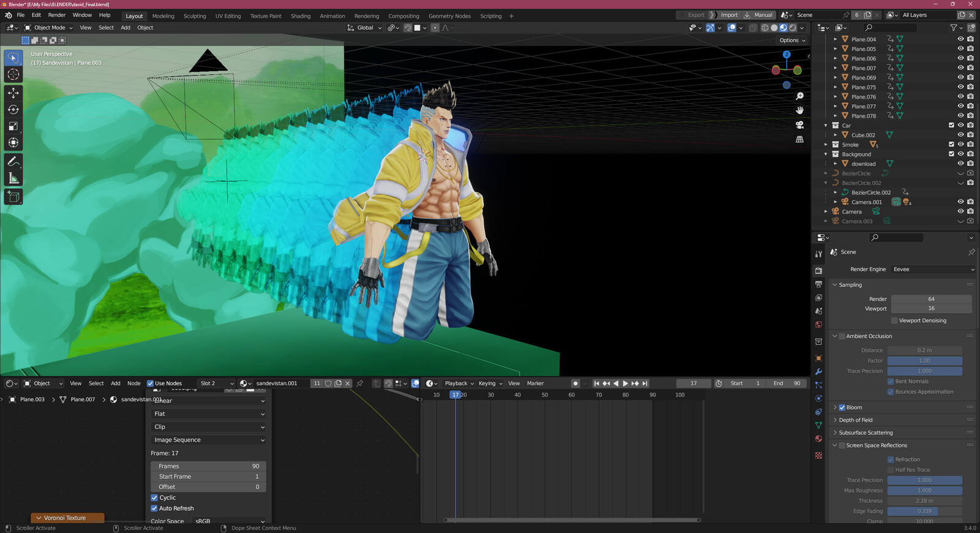Activate the Annotate pencil tool
Screen dimensions: 980x533
pyautogui.click(x=13, y=162)
